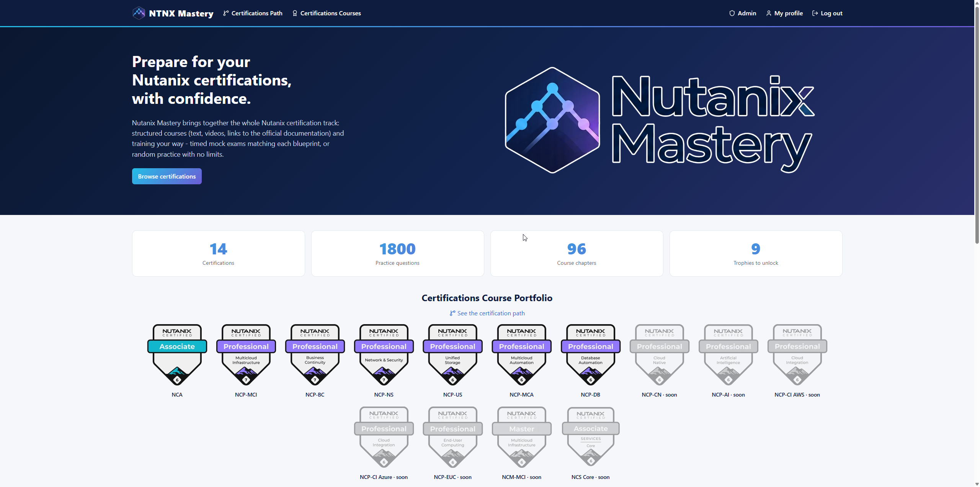Open Certifications Path in the navbar
Viewport: 980px width, 487px height.
tap(253, 13)
